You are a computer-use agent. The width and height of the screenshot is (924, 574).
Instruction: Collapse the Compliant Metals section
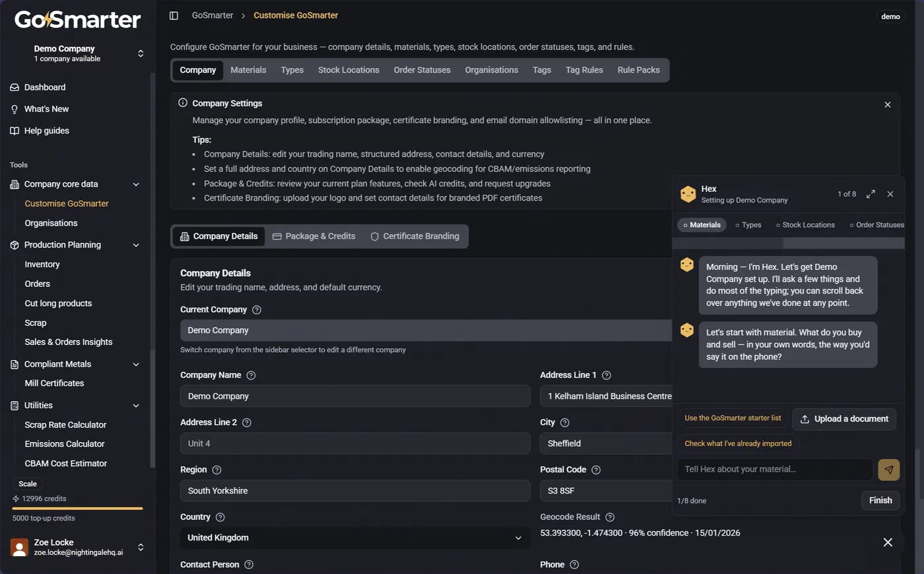coord(136,364)
